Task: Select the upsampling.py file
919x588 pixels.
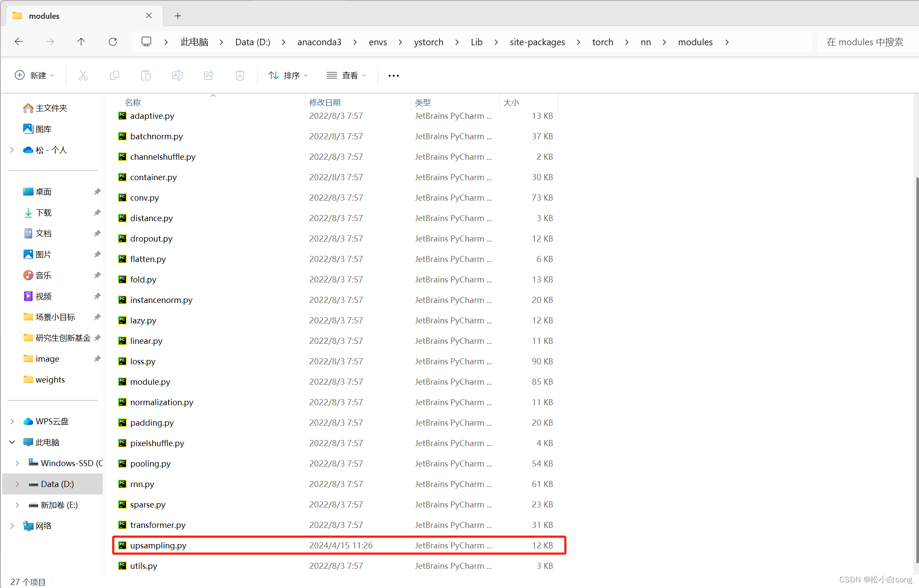Action: coord(158,545)
